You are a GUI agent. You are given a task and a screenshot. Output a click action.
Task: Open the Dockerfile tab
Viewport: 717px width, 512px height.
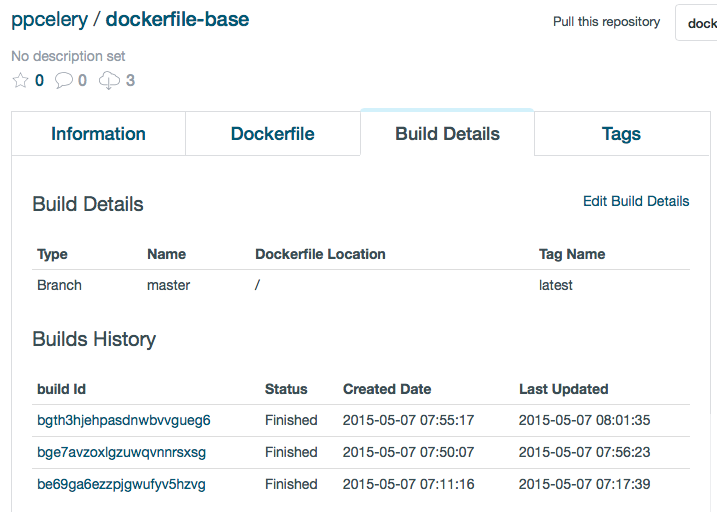point(272,134)
